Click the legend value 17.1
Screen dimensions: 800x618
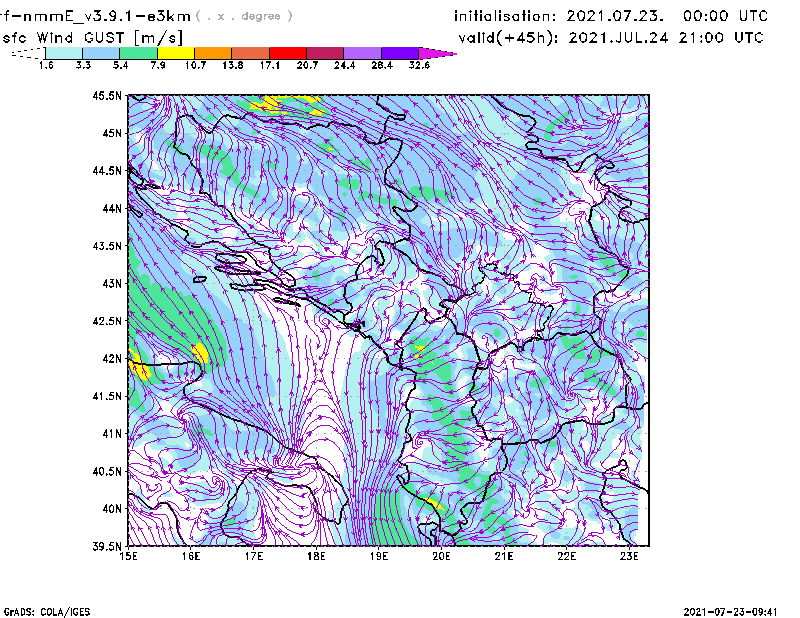(270, 65)
